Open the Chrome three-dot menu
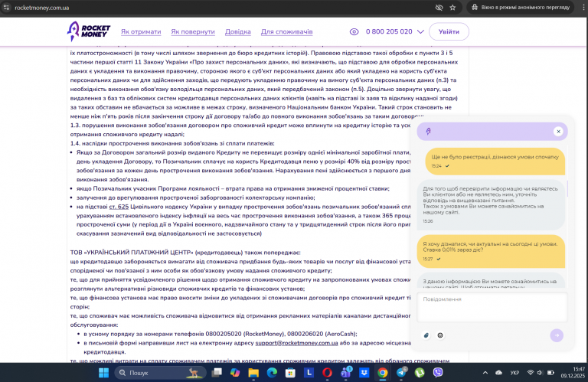This screenshot has width=588, height=382. pyautogui.click(x=583, y=8)
